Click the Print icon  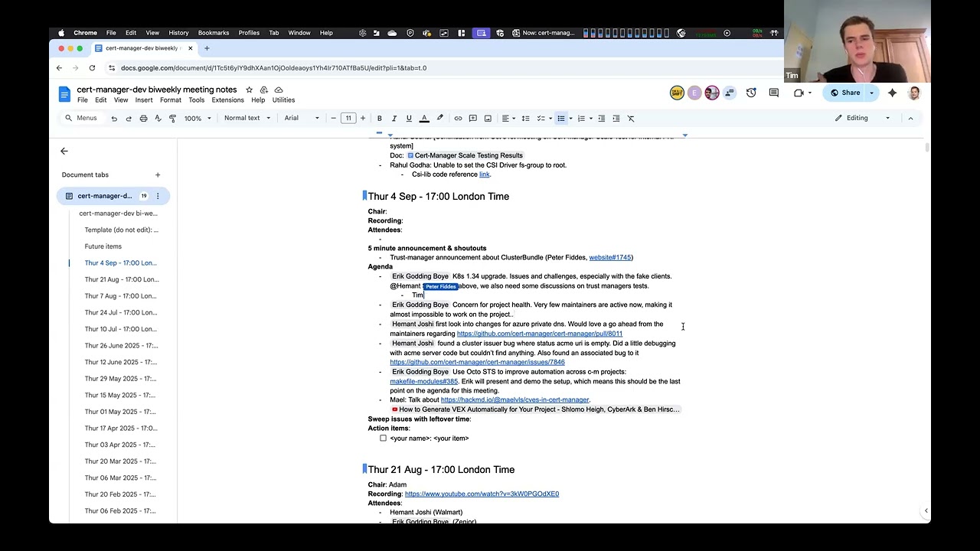click(x=143, y=118)
